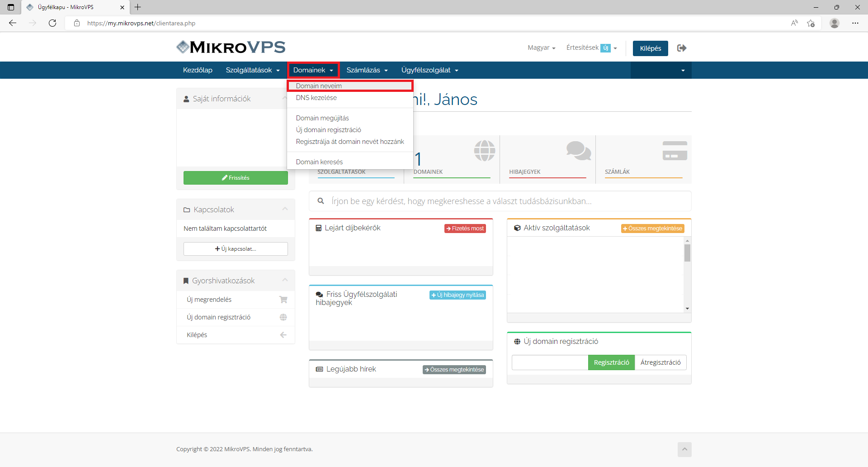
Task: Open the account dropdown at the navbar's right end
Action: [661, 70]
